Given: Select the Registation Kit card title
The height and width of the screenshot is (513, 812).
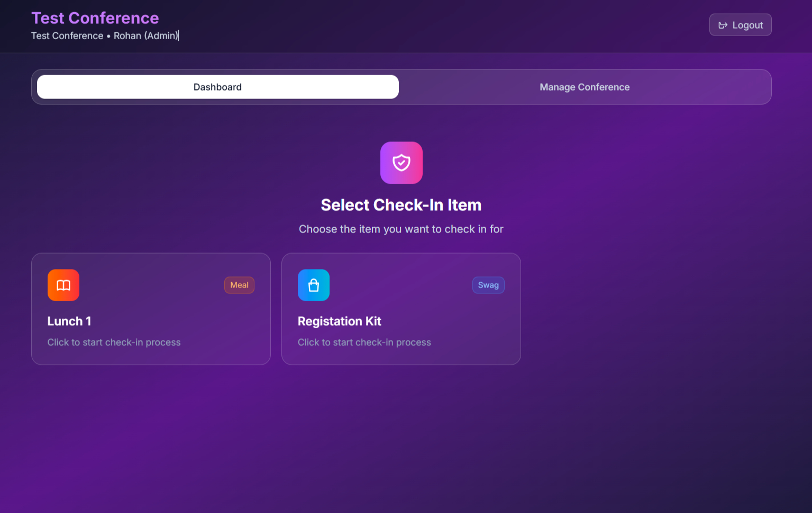Looking at the screenshot, I should pyautogui.click(x=339, y=321).
